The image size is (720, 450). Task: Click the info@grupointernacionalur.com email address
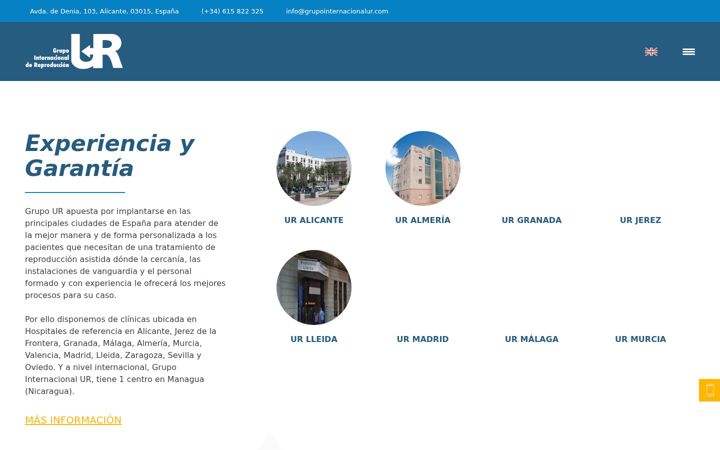337,11
